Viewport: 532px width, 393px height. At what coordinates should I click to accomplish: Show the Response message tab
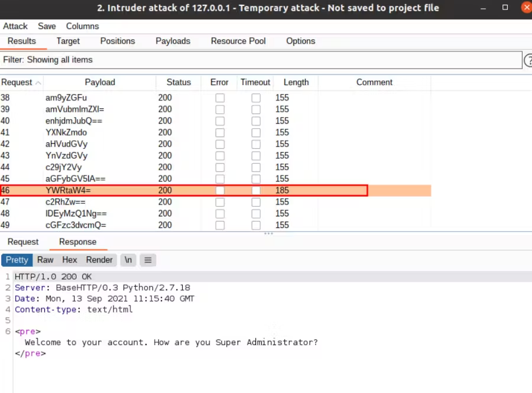[x=77, y=242]
